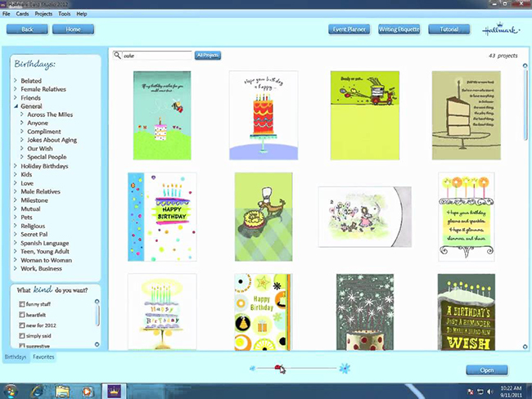
Task: Expand the Jokes About Aging subcategory
Action: click(22, 141)
